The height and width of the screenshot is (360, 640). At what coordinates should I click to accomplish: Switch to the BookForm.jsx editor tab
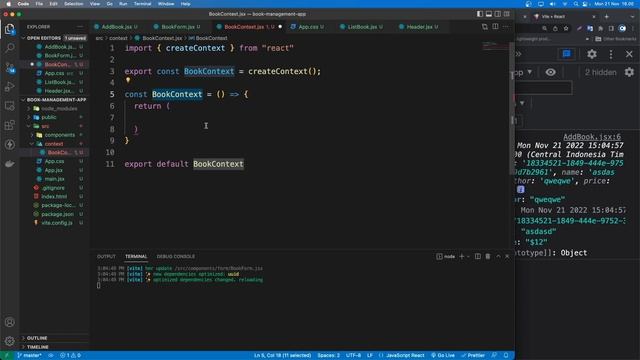(x=178, y=27)
